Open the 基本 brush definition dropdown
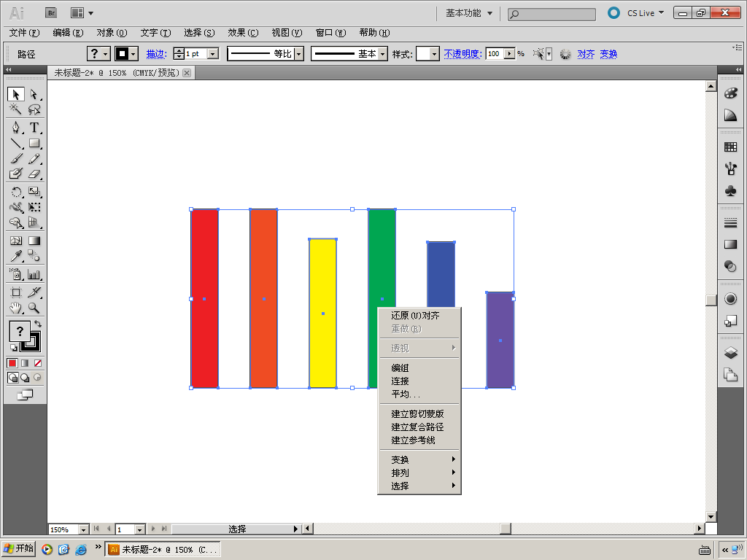This screenshot has height=560, width=747. tap(382, 54)
